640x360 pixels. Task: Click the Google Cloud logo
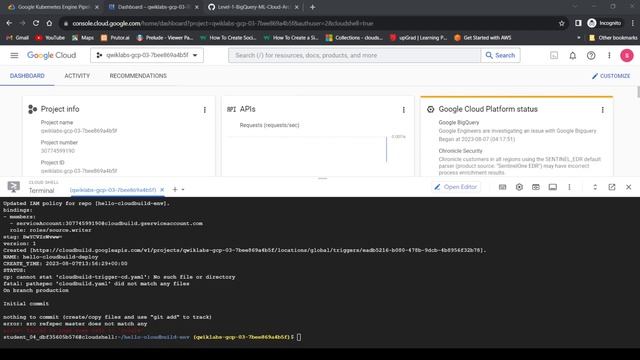click(x=51, y=55)
